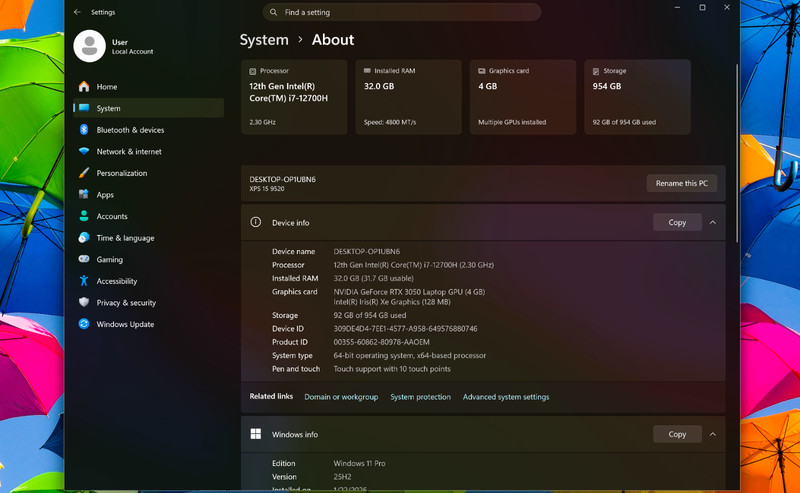Click the Home house icon
The height and width of the screenshot is (493, 800).
tap(84, 86)
